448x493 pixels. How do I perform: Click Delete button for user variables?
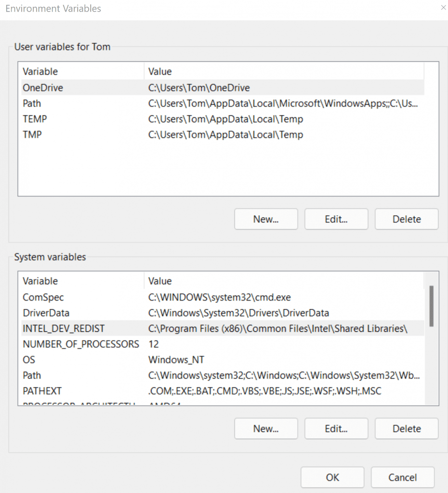point(406,219)
